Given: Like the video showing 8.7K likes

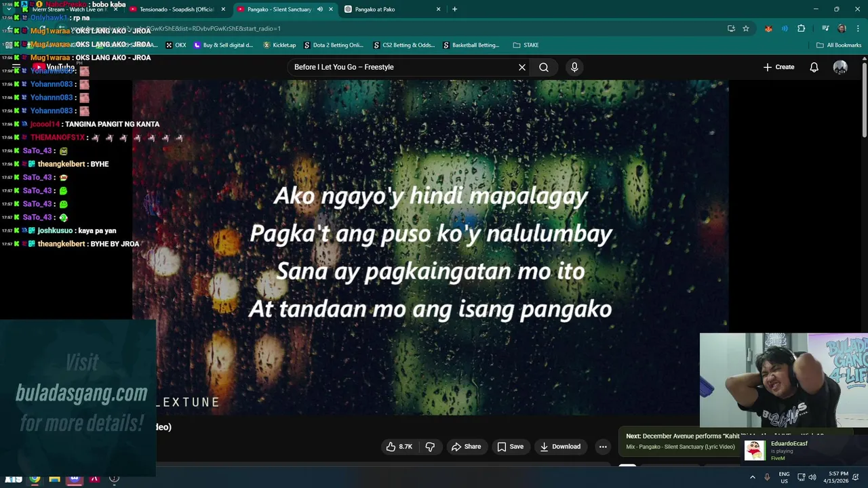Looking at the screenshot, I should (399, 447).
